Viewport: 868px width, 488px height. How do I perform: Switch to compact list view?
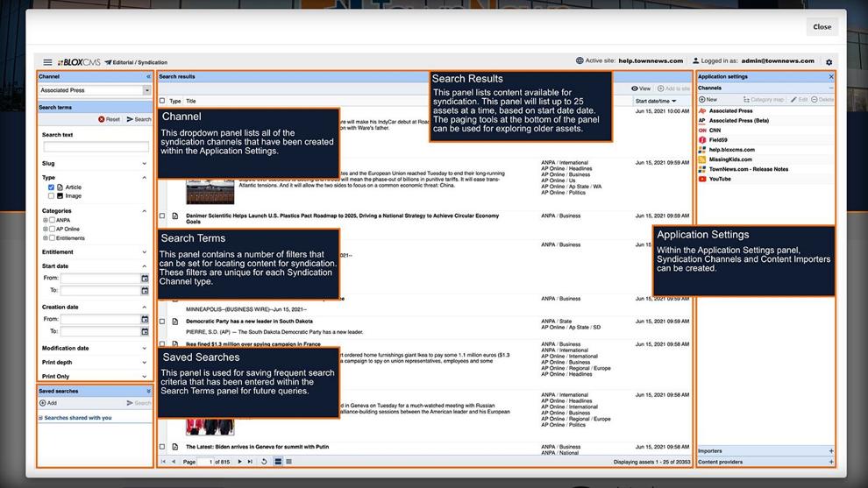[x=289, y=462]
